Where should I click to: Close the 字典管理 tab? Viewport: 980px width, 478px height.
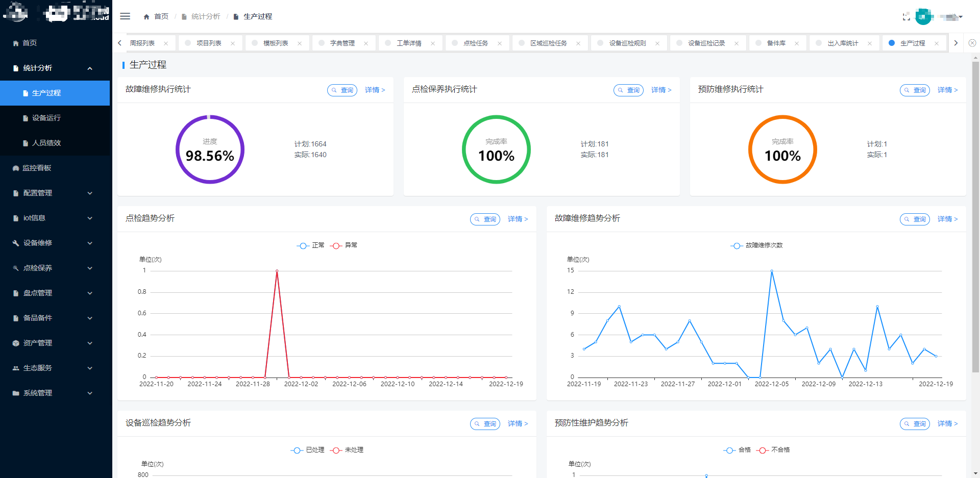click(x=366, y=43)
